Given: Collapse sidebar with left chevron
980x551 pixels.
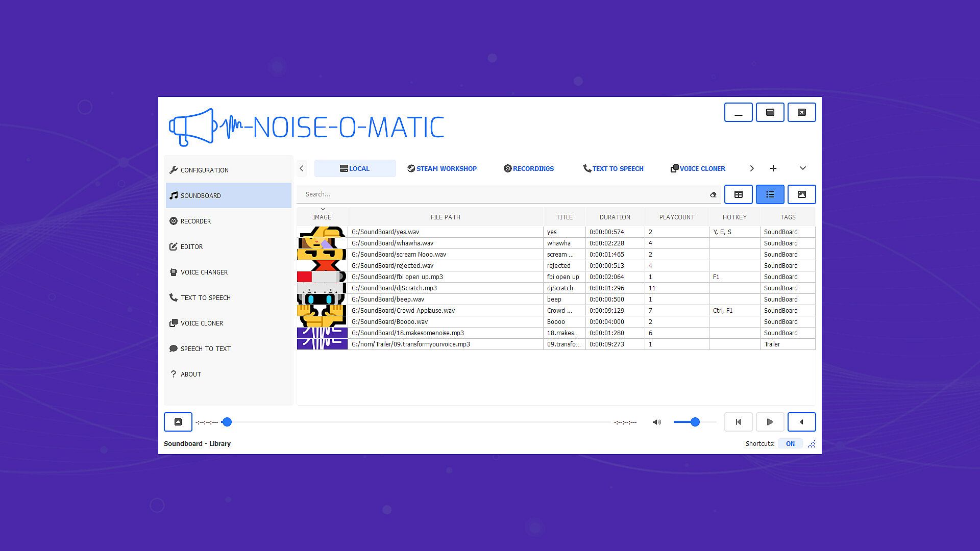Looking at the screenshot, I should [302, 168].
